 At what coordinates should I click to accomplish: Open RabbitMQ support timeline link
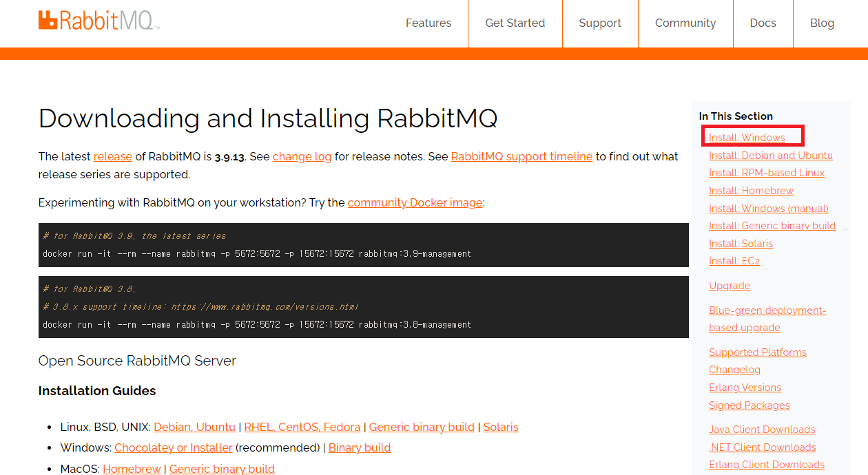[x=521, y=156]
